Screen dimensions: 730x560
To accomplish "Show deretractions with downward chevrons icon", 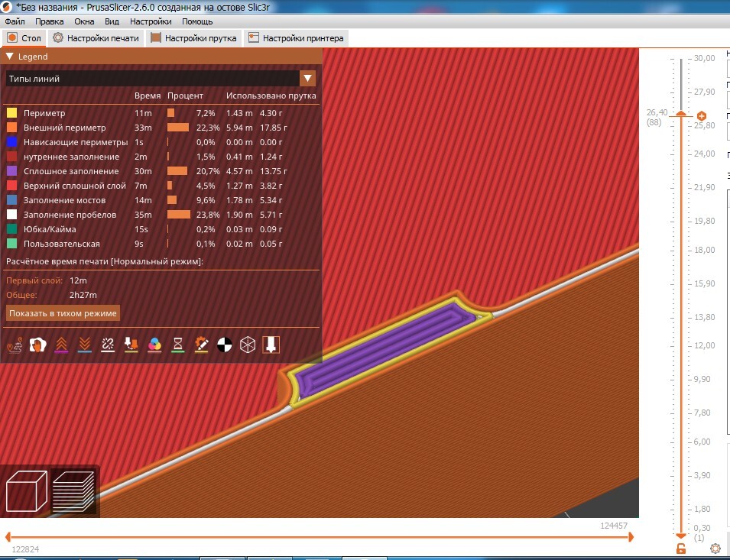I will pyautogui.click(x=85, y=345).
